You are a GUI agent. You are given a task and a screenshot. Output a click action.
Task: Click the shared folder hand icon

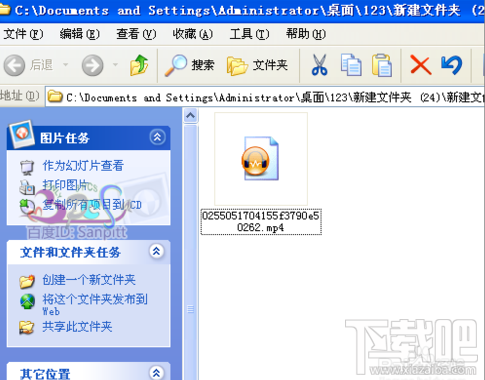pyautogui.click(x=27, y=328)
